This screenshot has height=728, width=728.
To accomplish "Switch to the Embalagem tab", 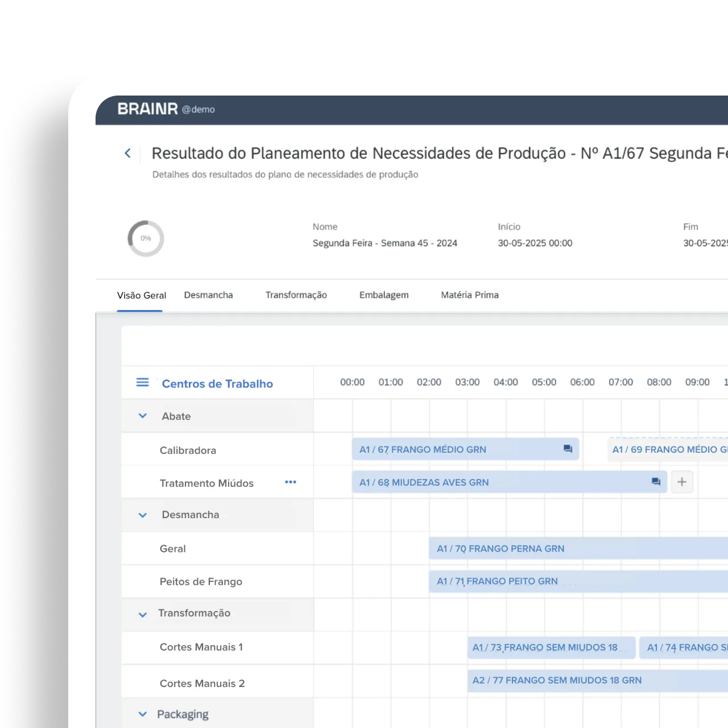I will tap(384, 295).
